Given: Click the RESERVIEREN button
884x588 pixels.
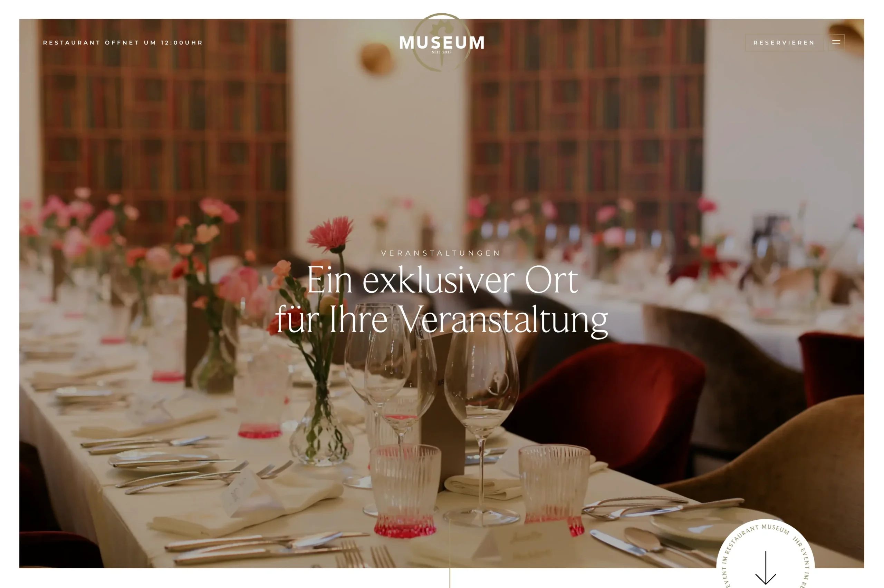Looking at the screenshot, I should (784, 43).
